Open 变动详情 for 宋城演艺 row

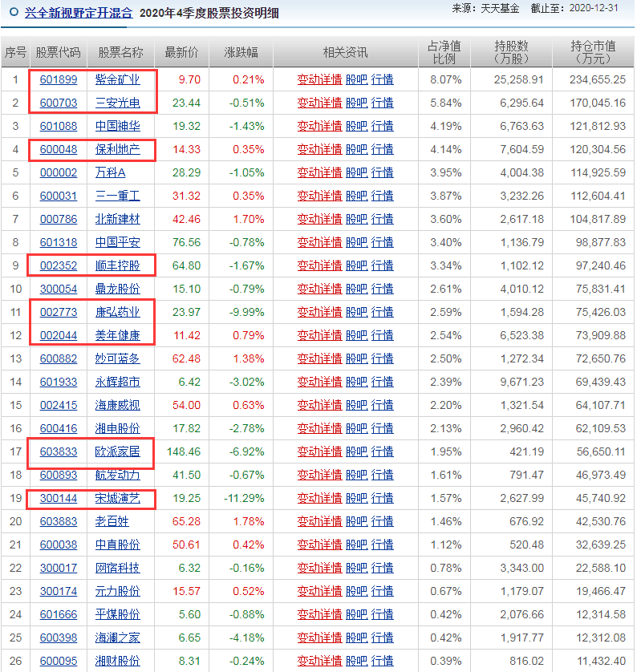(x=320, y=498)
